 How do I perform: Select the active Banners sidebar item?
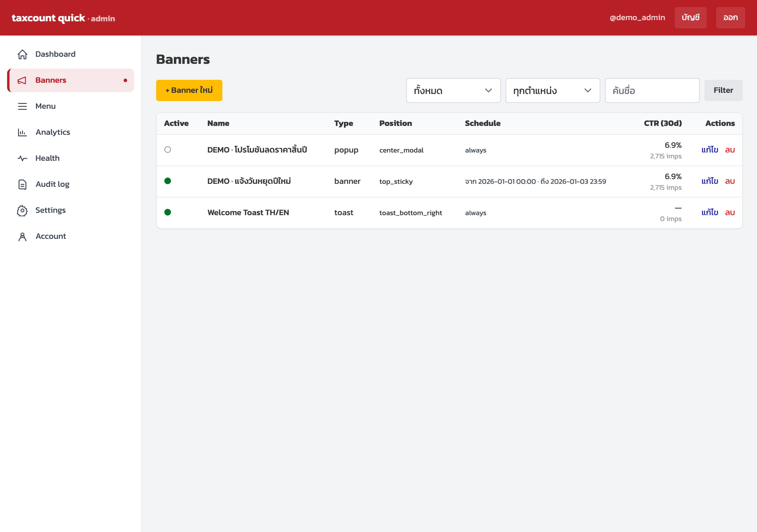(x=71, y=80)
